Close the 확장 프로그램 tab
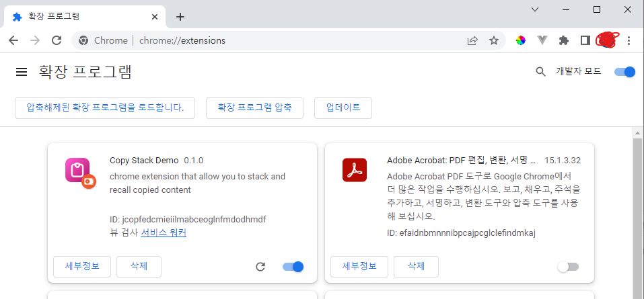 (155, 17)
